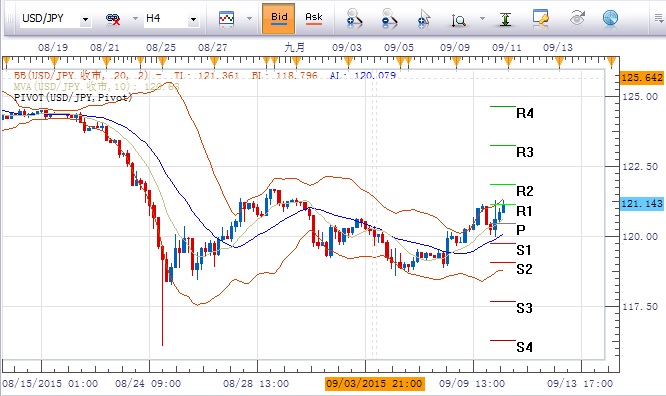Viewport: 666px width, 396px height.
Task: Click the 09/09 13:00 bottom axis label
Action: pyautogui.click(x=472, y=384)
